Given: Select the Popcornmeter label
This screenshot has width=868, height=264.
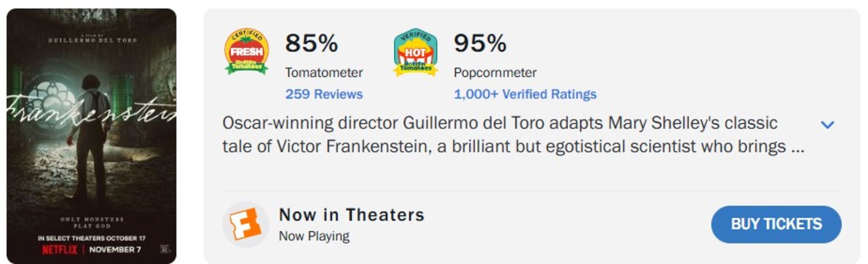Looking at the screenshot, I should click(495, 72).
